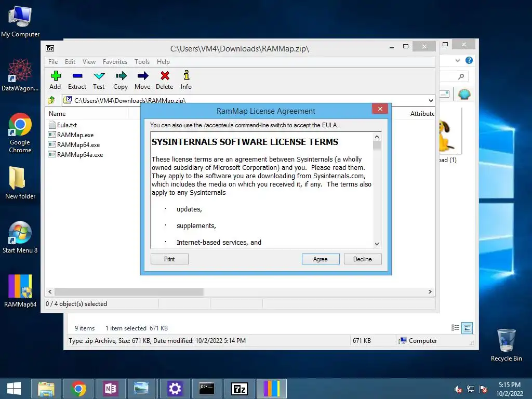
Task: Open OneNote from the taskbar
Action: point(111,389)
